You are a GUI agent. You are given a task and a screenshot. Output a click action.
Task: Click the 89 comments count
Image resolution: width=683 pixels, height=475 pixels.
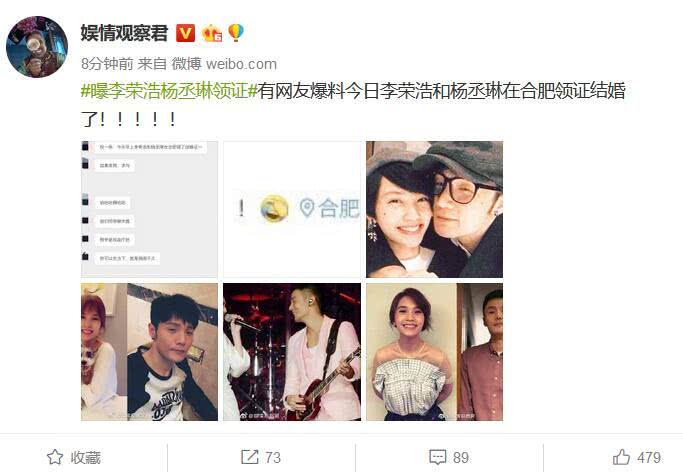461,457
